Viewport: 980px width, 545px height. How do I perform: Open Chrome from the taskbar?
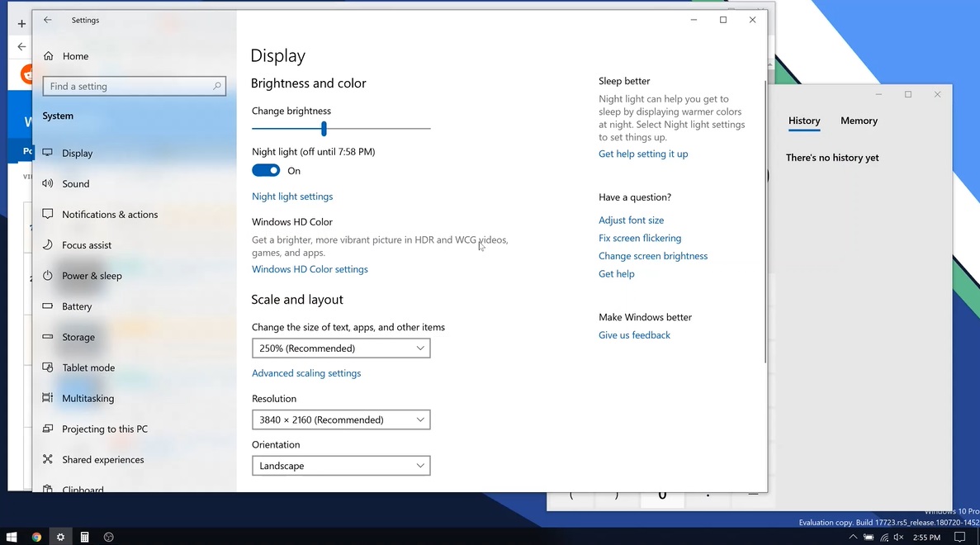[36, 537]
